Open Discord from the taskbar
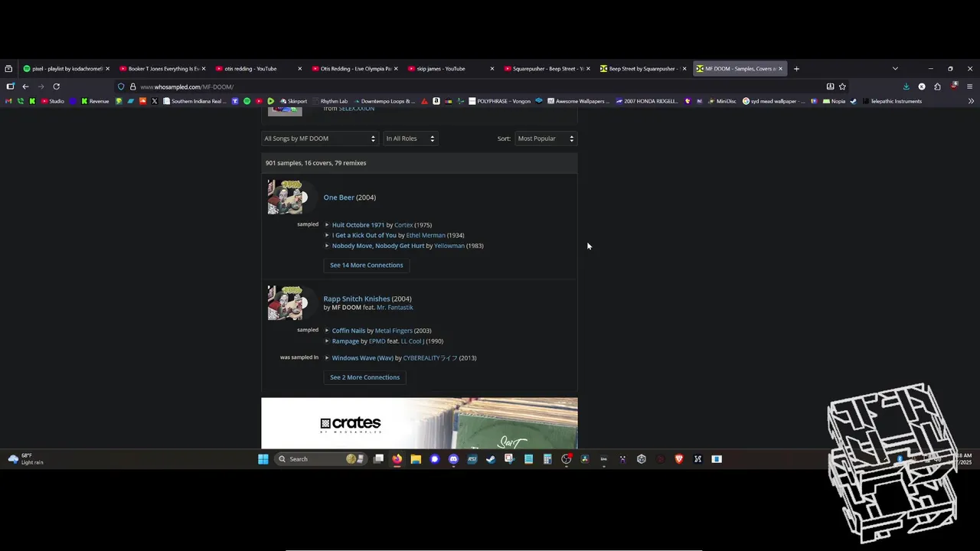Image resolution: width=980 pixels, height=551 pixels. click(x=453, y=459)
